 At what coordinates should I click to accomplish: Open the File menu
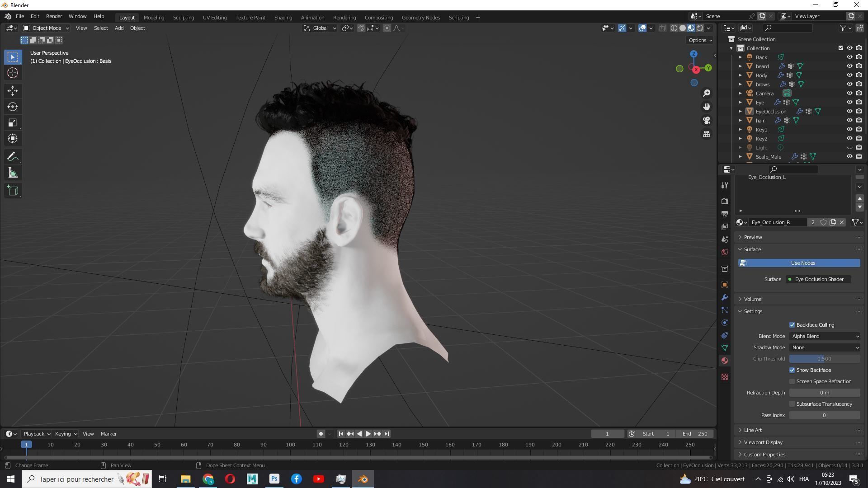[x=20, y=16]
